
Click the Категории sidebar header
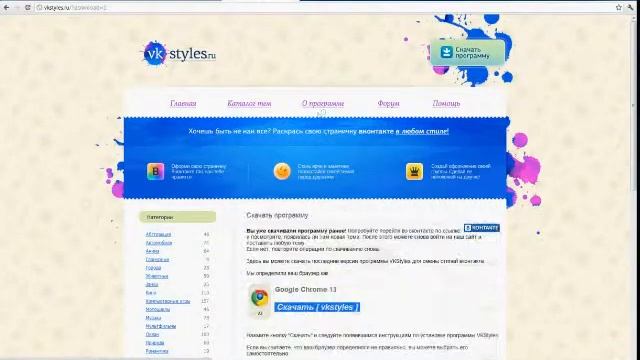click(177, 217)
